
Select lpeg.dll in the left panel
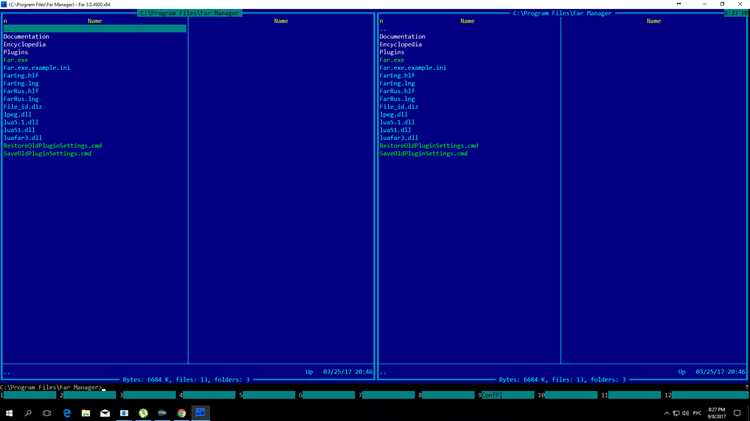pos(17,114)
